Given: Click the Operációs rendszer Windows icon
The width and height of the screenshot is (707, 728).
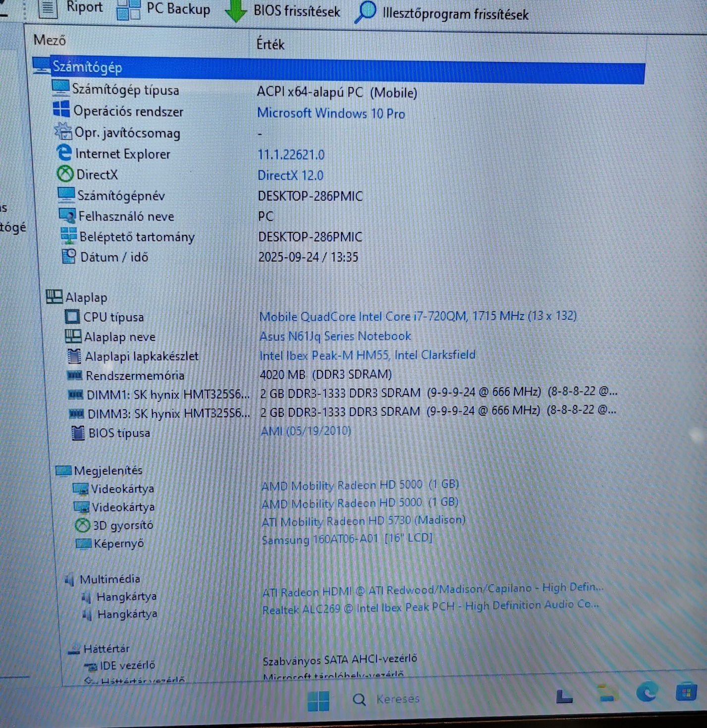Looking at the screenshot, I should pyautogui.click(x=61, y=110).
